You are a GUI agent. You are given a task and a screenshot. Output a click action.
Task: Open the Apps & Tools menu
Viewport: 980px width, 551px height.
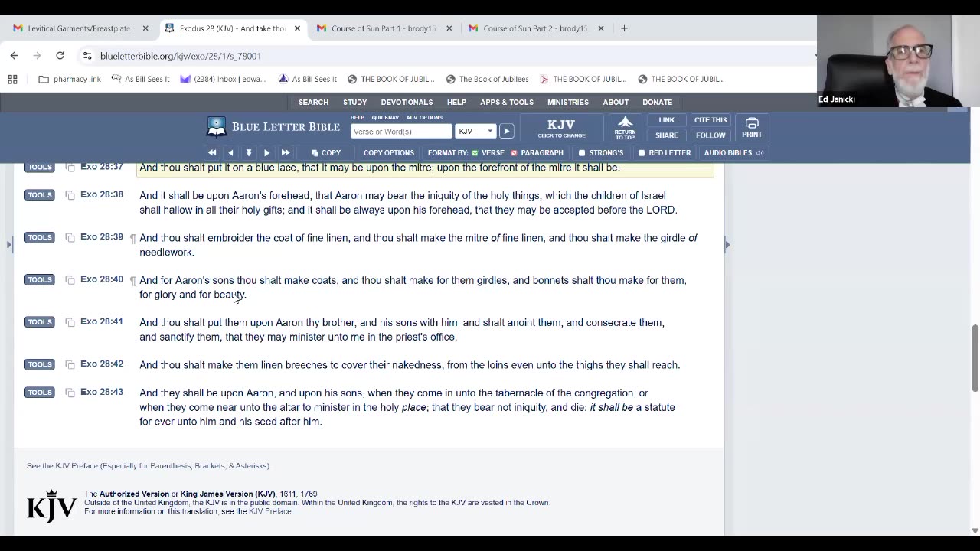[x=507, y=102]
